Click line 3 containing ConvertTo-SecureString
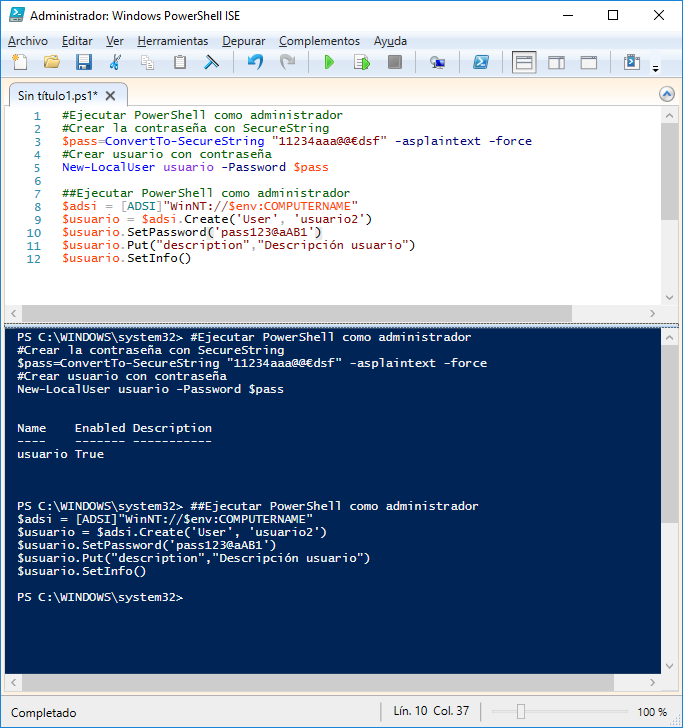Screen dimensions: 683x728 pos(297,141)
